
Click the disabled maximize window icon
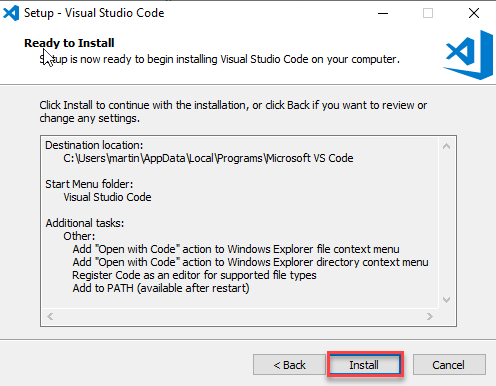click(x=428, y=13)
